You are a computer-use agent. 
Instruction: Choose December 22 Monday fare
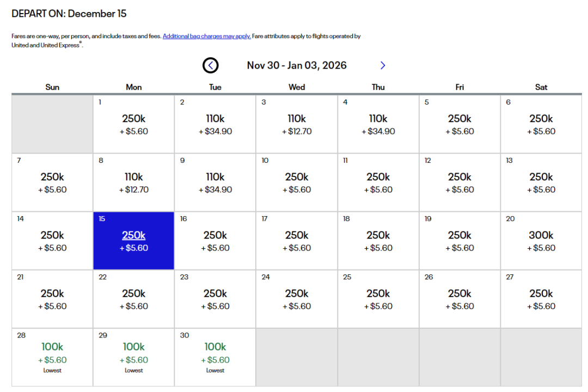pos(134,299)
